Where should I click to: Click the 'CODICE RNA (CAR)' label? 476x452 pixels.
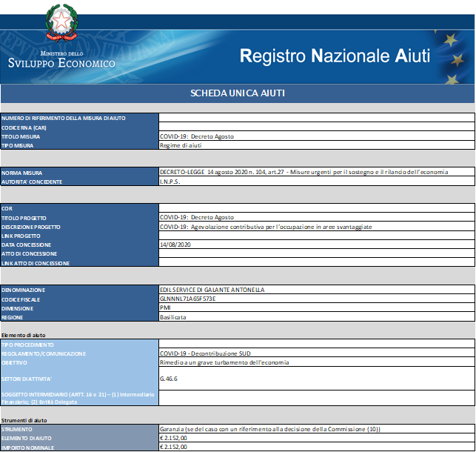24,128
